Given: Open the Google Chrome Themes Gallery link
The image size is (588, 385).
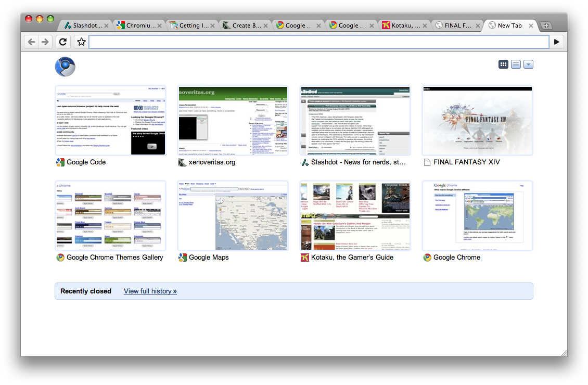Looking at the screenshot, I should [x=115, y=258].
